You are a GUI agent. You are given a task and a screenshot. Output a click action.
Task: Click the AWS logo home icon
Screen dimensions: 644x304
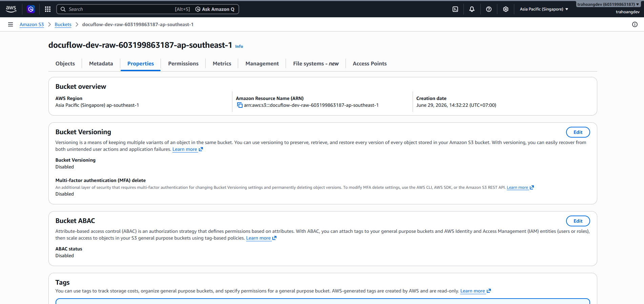click(11, 9)
